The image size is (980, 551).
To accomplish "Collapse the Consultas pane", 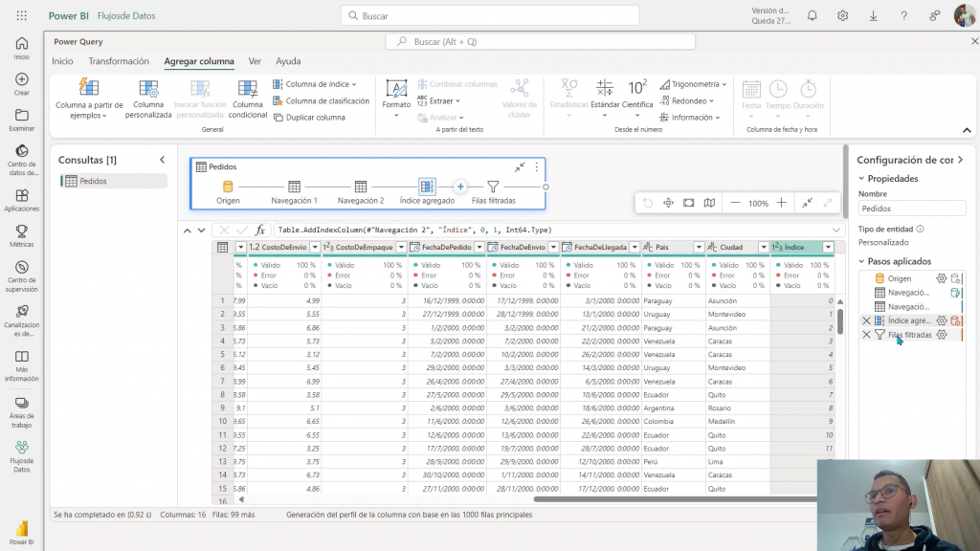I will point(163,160).
